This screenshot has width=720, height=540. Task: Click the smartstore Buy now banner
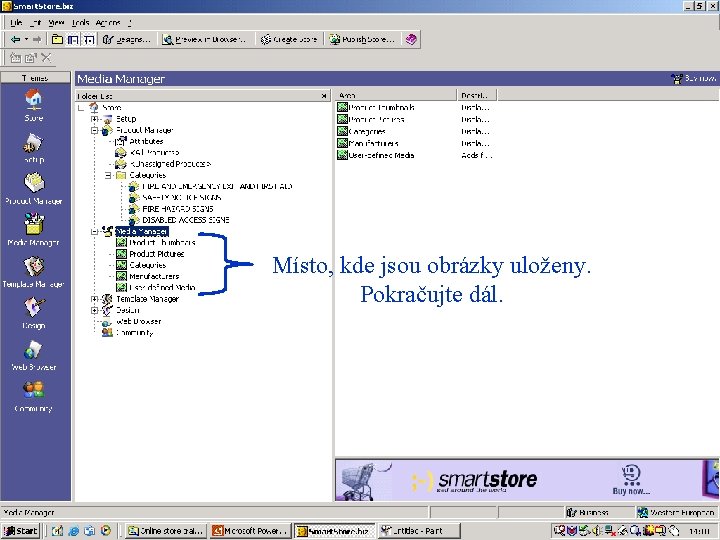(x=527, y=480)
